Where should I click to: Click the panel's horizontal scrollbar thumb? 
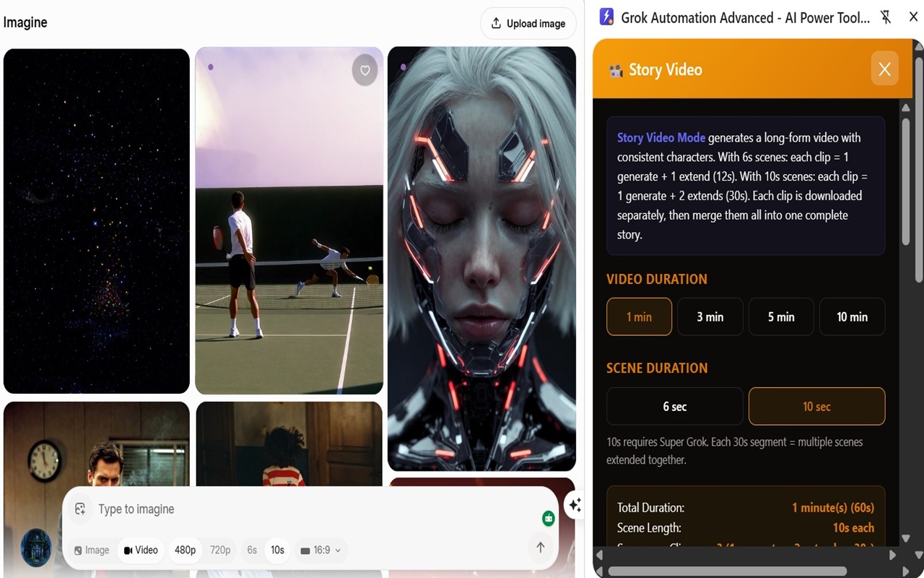tap(727, 571)
